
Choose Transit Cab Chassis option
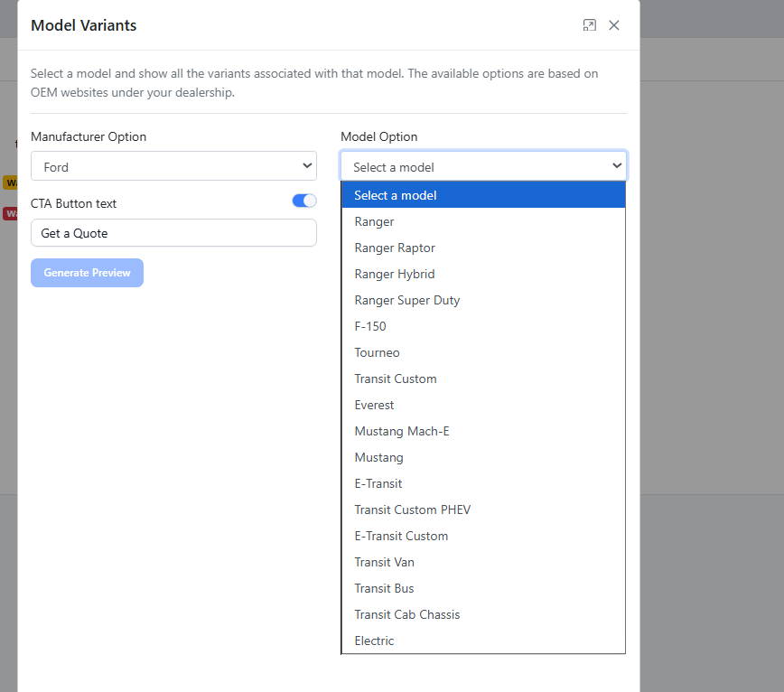point(406,614)
